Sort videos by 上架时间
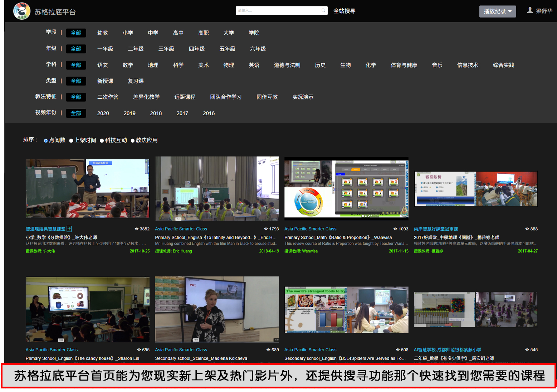The width and height of the screenshot is (557, 392). pos(71,141)
